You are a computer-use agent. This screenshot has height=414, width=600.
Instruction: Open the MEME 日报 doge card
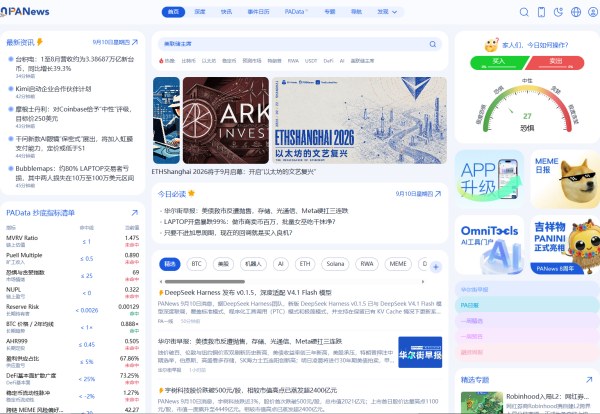pos(565,179)
